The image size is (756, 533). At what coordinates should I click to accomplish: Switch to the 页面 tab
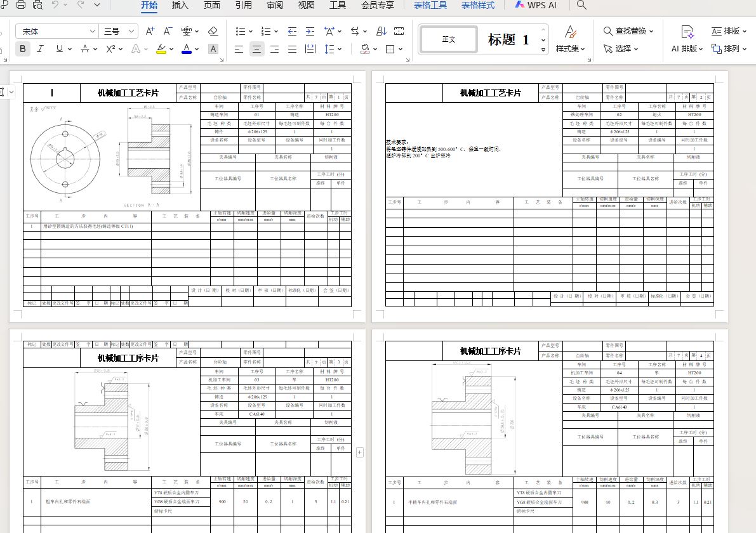click(x=211, y=5)
